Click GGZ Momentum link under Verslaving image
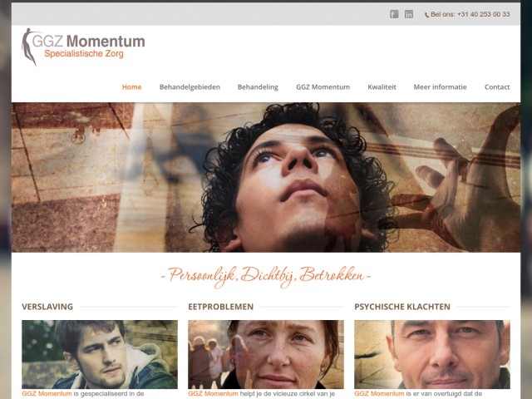 point(47,394)
